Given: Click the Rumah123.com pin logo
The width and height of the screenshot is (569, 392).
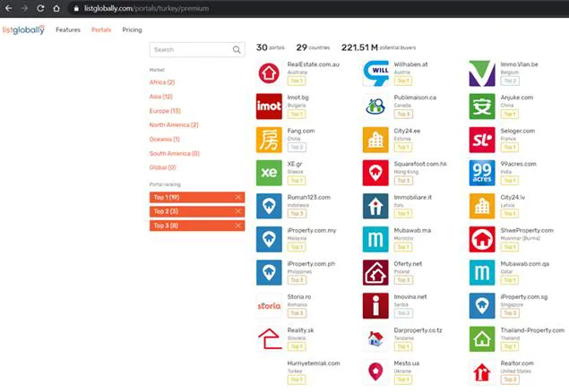Looking at the screenshot, I should point(269,206).
